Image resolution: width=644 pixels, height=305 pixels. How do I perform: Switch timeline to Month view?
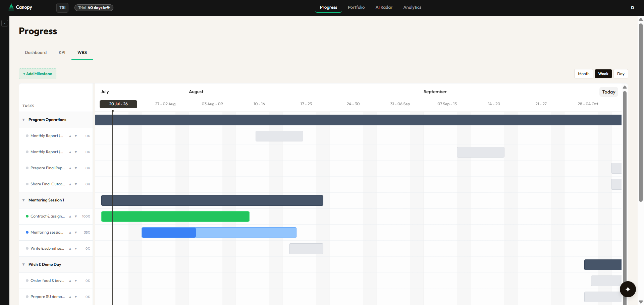coord(584,74)
